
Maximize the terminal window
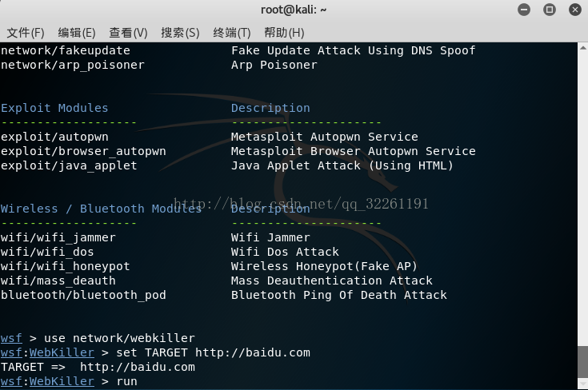click(x=550, y=10)
